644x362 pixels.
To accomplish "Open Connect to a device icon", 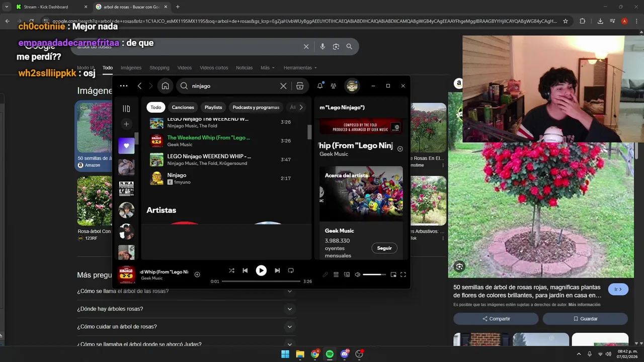I will pyautogui.click(x=347, y=275).
